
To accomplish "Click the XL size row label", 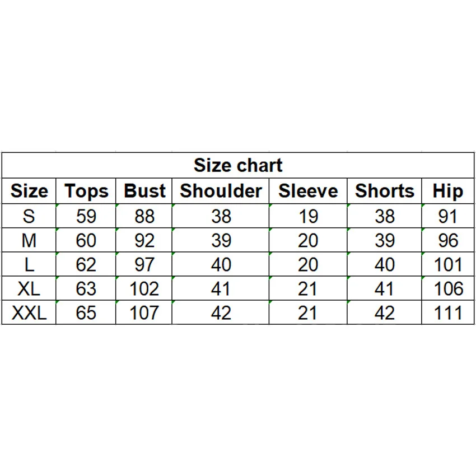I will 29,288.
